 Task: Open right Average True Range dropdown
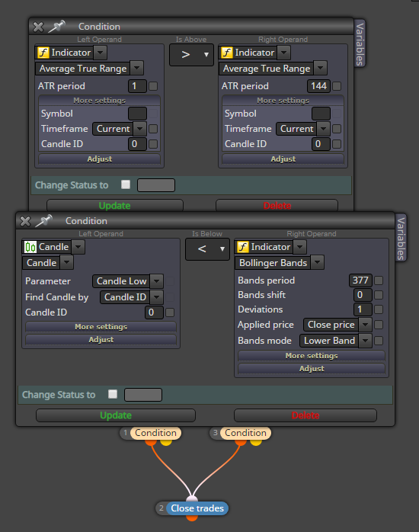pyautogui.click(x=321, y=68)
